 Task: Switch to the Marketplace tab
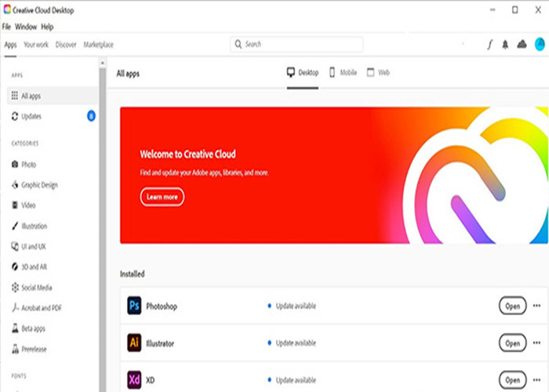tap(98, 45)
